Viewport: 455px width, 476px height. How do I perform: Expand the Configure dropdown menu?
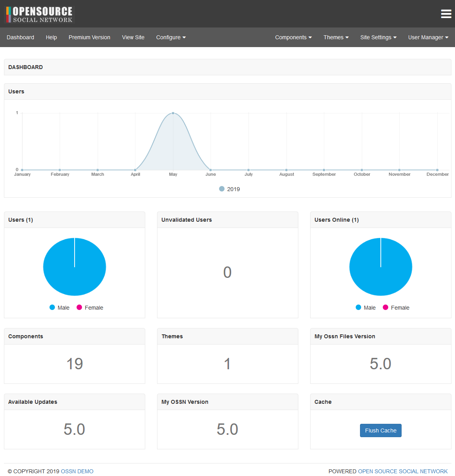(x=171, y=37)
